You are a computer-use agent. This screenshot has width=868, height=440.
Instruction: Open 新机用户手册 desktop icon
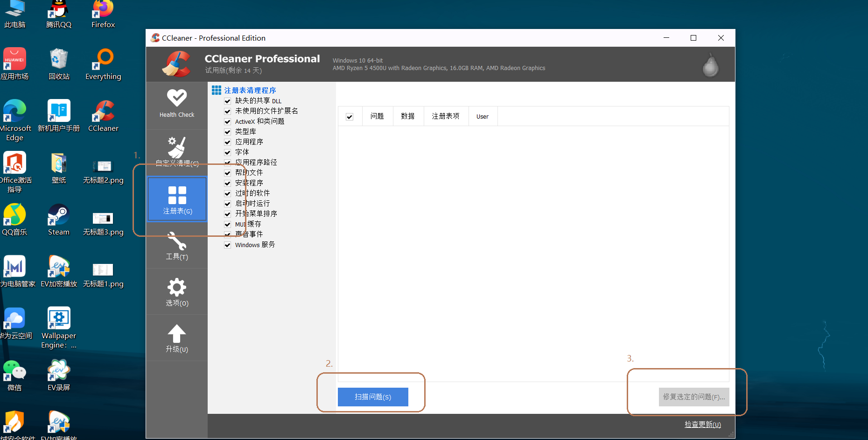tap(59, 116)
